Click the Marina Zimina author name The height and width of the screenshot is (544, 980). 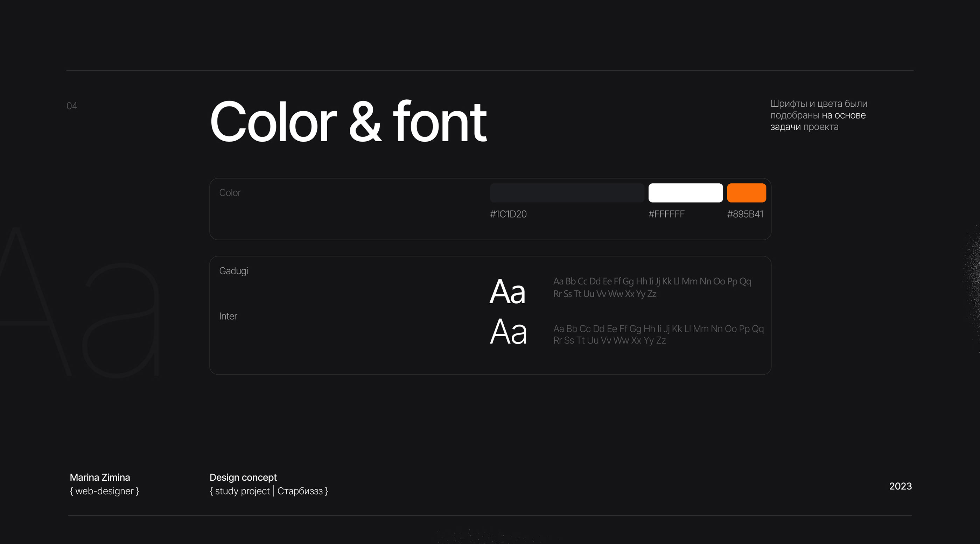[100, 478]
